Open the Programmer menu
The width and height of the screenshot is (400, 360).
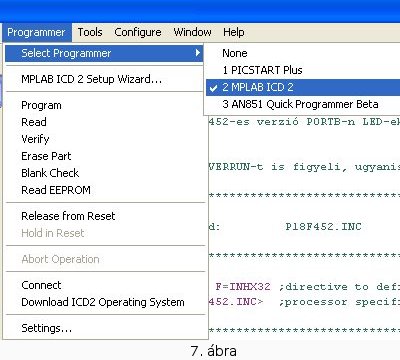pyautogui.click(x=36, y=32)
